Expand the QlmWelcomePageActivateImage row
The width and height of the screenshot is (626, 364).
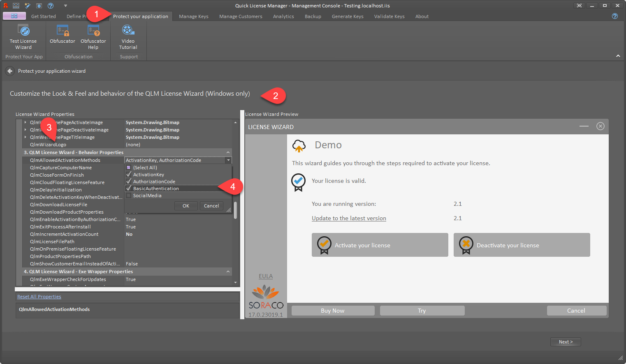pos(25,122)
